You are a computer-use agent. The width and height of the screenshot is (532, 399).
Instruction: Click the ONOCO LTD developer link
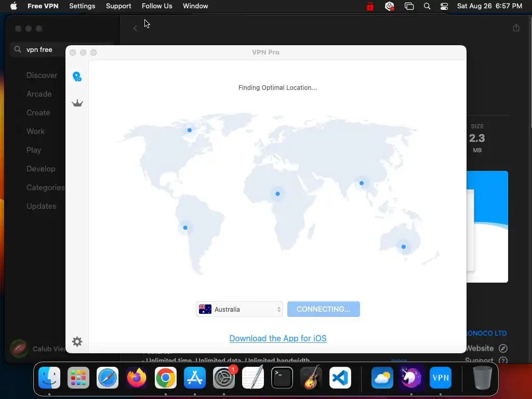pyautogui.click(x=486, y=333)
